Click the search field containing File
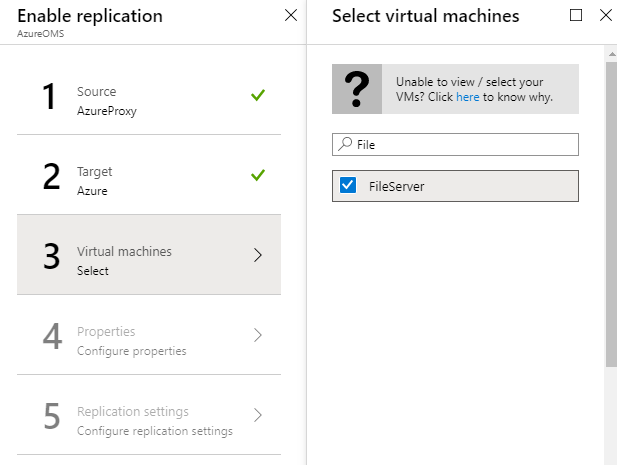This screenshot has width=617, height=465. tap(455, 144)
